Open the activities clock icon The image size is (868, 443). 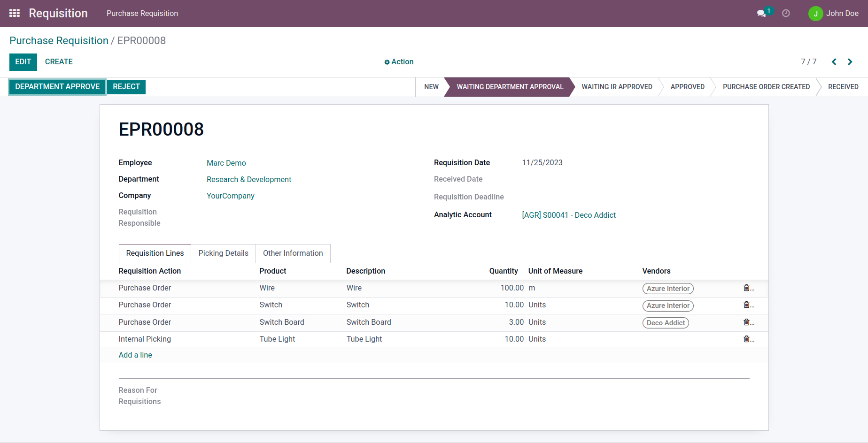point(786,14)
